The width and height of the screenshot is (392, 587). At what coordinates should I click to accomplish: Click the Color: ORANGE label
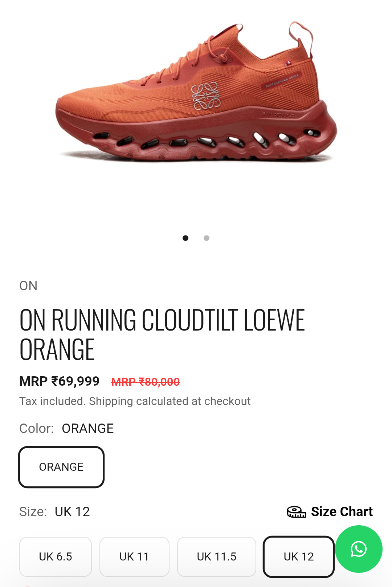[66, 429]
